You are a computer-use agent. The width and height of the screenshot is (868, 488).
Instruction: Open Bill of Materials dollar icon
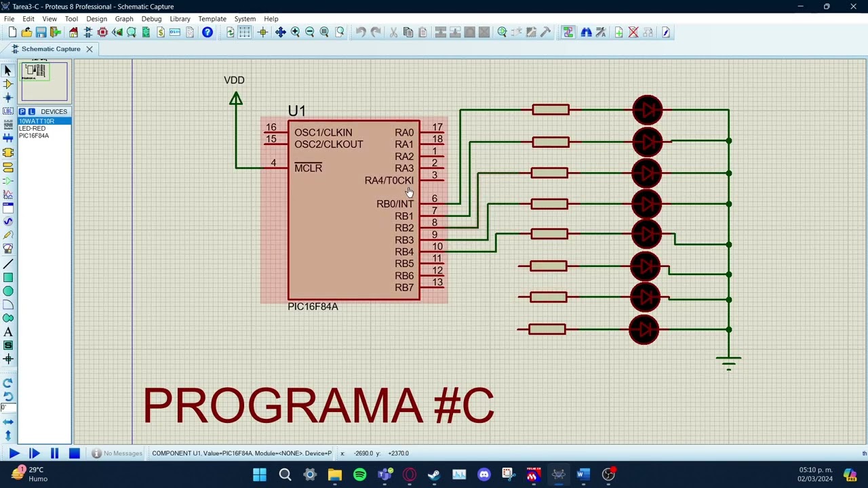[161, 33]
